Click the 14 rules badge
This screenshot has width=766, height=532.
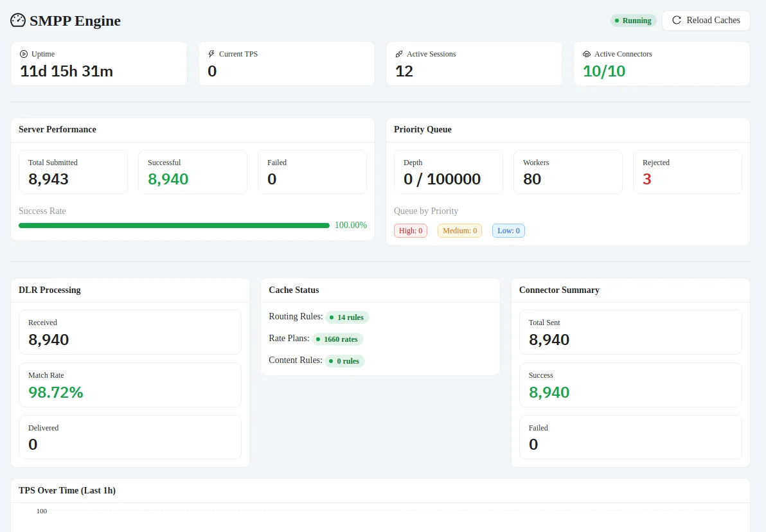348,317
